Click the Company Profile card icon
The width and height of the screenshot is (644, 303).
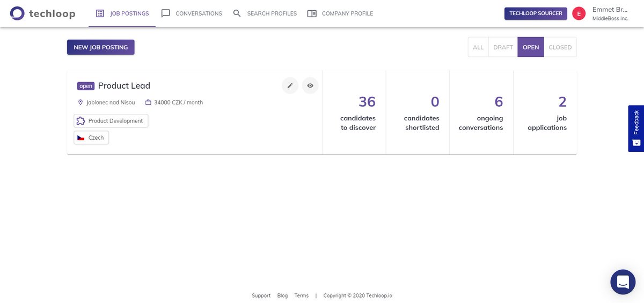[x=312, y=13]
